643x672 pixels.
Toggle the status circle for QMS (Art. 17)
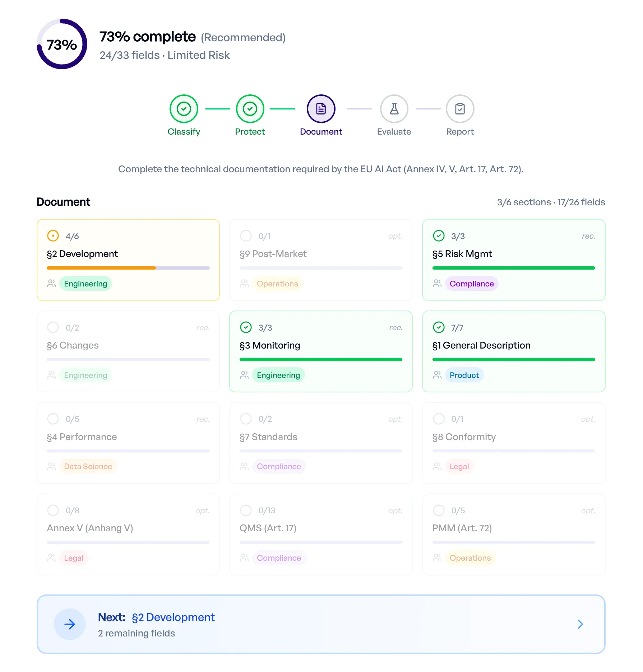(246, 510)
